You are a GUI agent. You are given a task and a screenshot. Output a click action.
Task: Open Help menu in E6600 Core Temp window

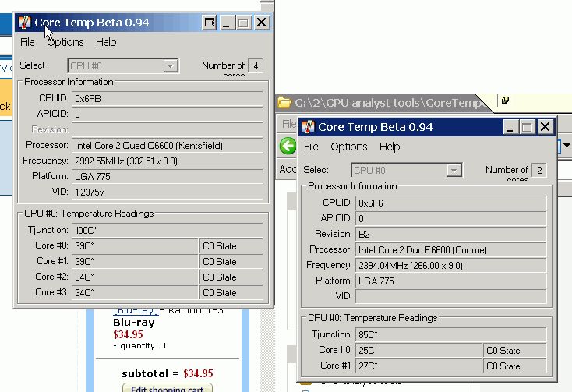click(x=390, y=147)
